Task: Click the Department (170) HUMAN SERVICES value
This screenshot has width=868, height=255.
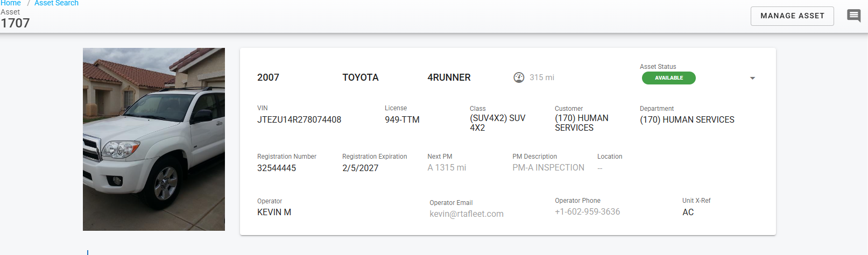Action: [687, 119]
